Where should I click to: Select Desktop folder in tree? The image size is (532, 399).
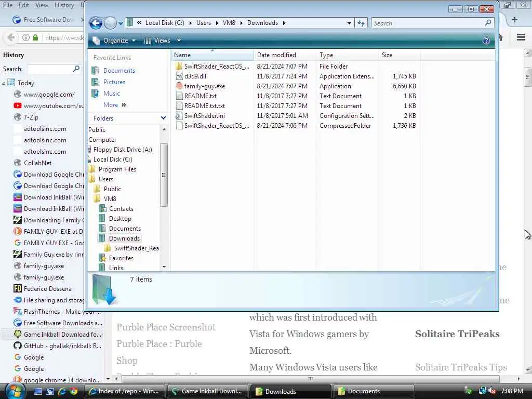click(x=120, y=219)
